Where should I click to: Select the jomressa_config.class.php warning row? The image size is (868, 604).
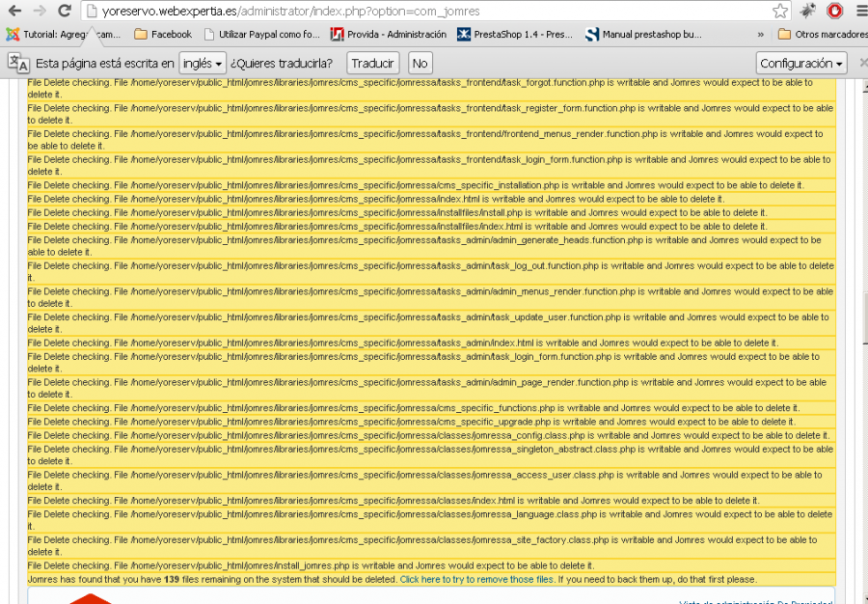(431, 436)
